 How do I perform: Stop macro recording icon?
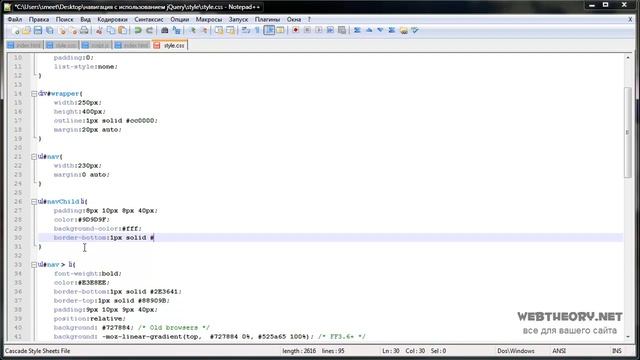(307, 31)
